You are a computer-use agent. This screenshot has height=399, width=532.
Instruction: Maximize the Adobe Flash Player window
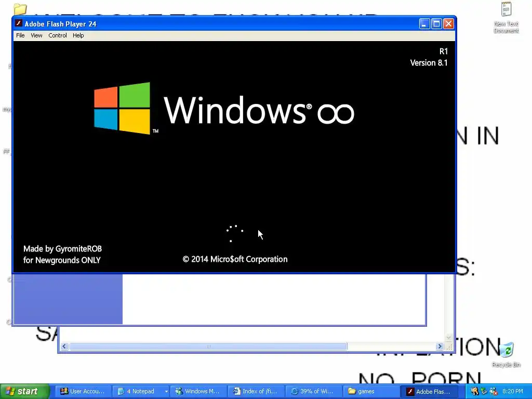pos(436,24)
